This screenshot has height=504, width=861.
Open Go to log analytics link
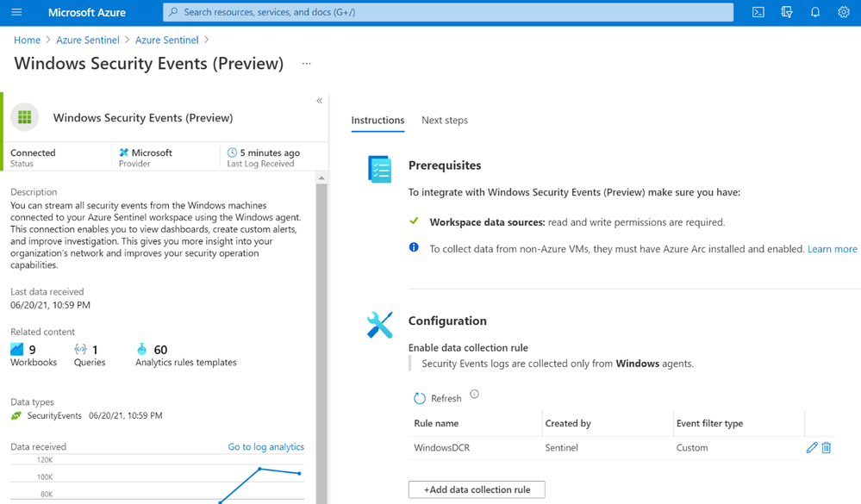click(265, 447)
